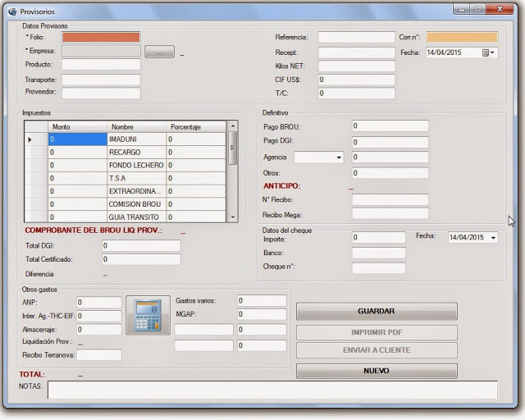Click the Pago BROU input field
This screenshot has height=420, width=525.
[x=390, y=126]
